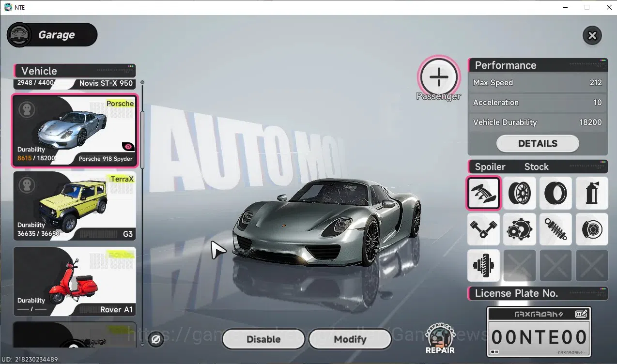The height and width of the screenshot is (364, 617).
Task: Click the UID 218230234489 text
Action: tap(29, 359)
